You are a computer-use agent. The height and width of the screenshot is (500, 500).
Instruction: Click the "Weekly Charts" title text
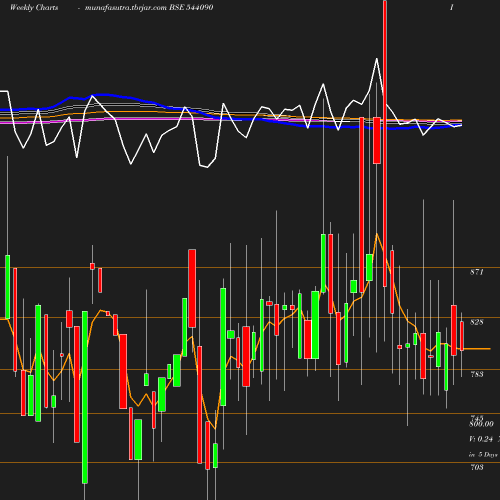click(x=34, y=7)
